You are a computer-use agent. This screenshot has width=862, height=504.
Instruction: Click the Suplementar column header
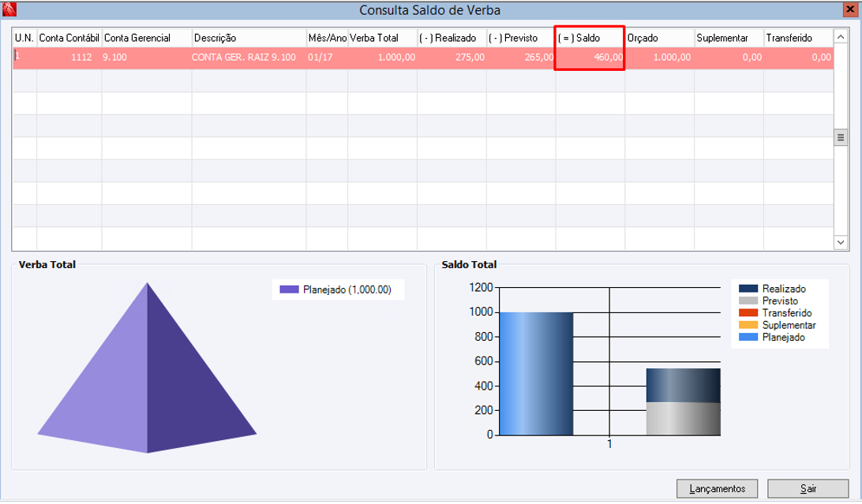(729, 38)
